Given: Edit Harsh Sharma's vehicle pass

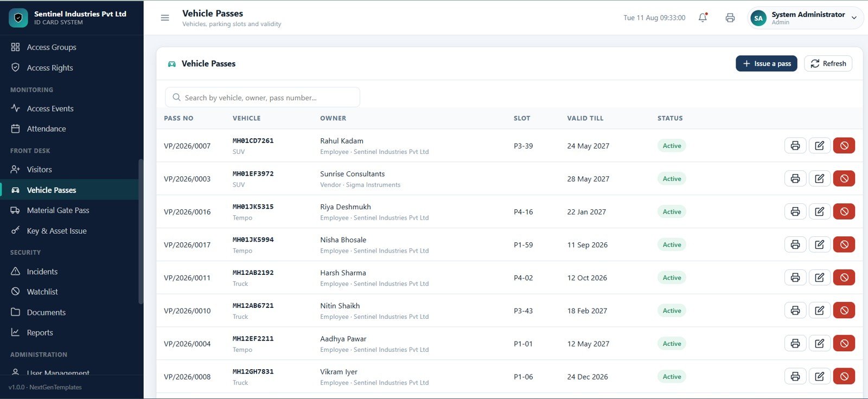Looking at the screenshot, I should [x=820, y=278].
